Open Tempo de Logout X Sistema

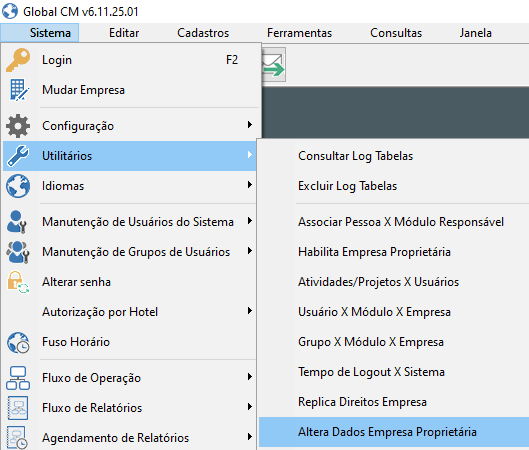(x=394, y=372)
